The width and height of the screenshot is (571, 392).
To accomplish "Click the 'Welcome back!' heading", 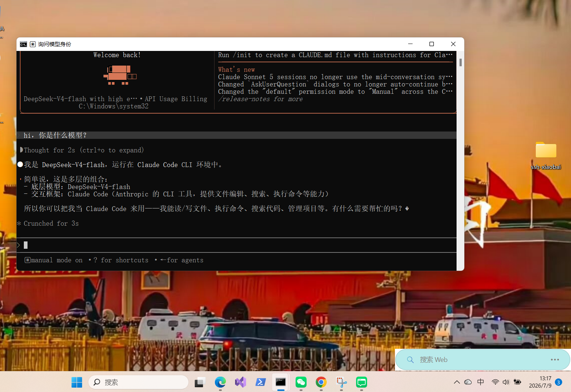I will (x=117, y=55).
